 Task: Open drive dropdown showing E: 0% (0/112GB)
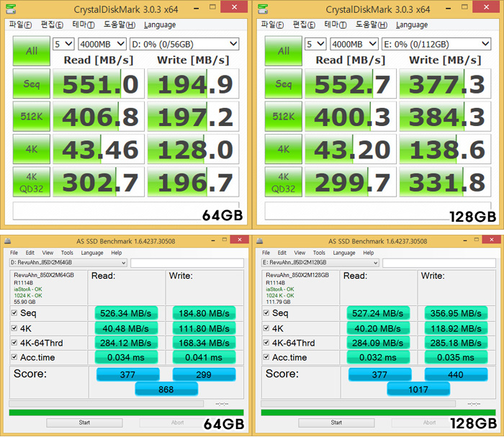(436, 44)
